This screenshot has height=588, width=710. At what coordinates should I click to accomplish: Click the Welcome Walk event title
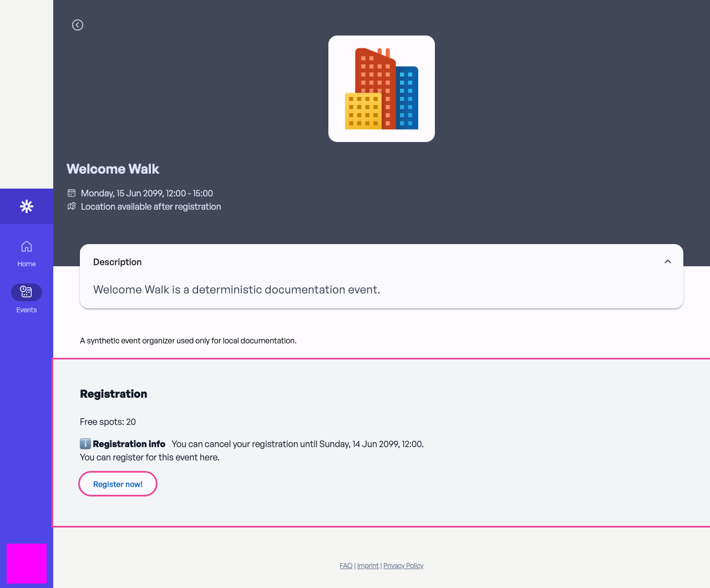(113, 169)
